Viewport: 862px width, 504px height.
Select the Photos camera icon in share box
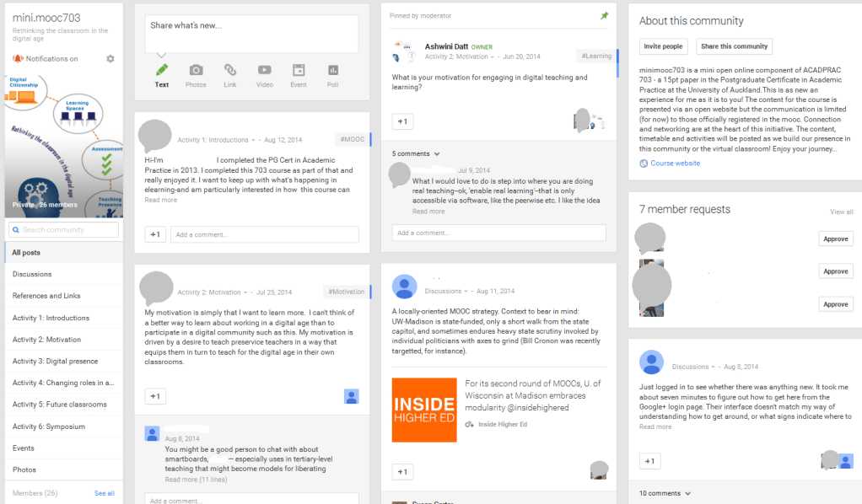(196, 71)
